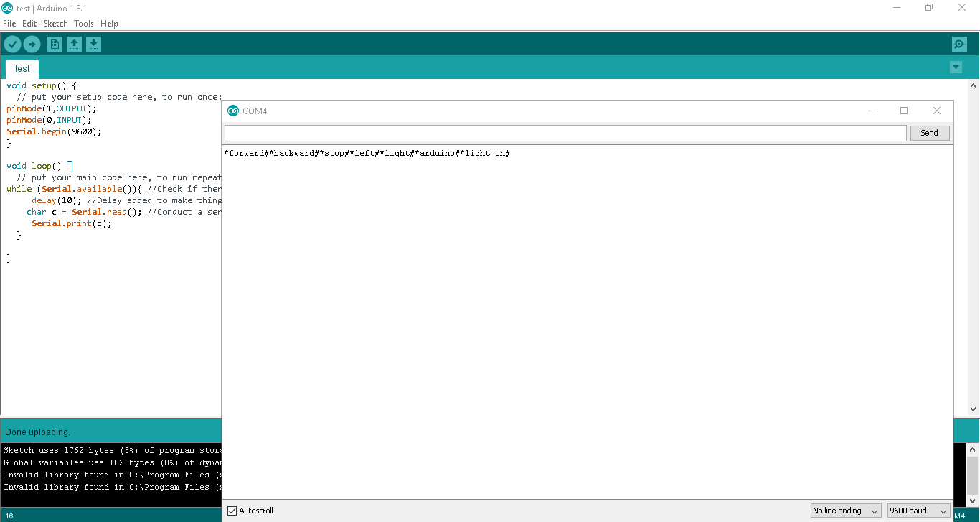Viewport: 980px width, 522px height.
Task: Click the serial output text line with *forward#
Action: 367,154
